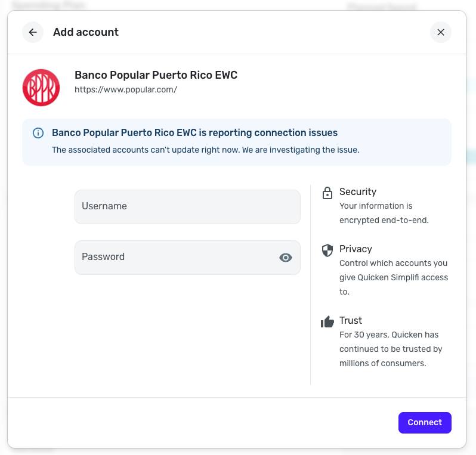
Task: Toggle password visibility with the eye icon
Action: [285, 258]
